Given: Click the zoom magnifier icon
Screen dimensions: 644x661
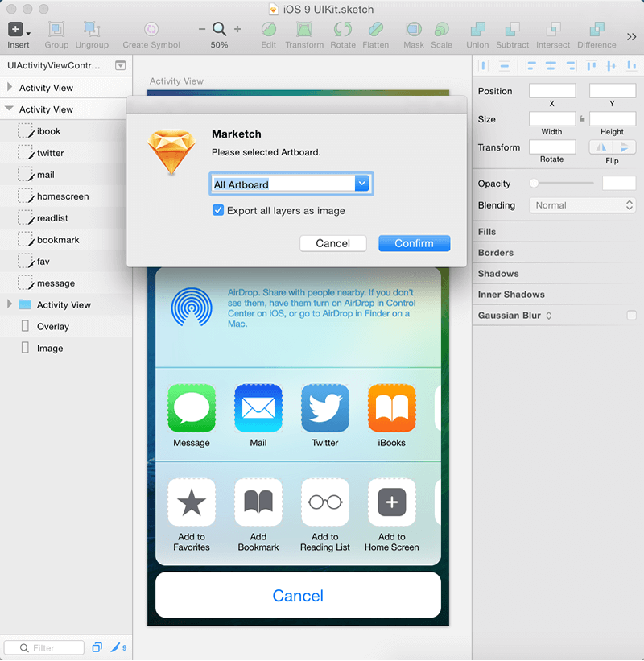Looking at the screenshot, I should pos(219,29).
